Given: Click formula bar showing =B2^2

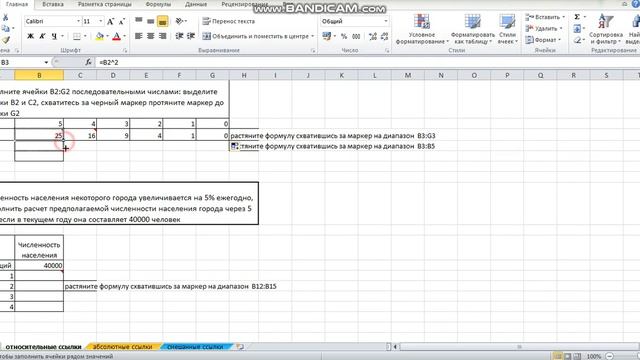Looking at the screenshot, I should [x=367, y=62].
